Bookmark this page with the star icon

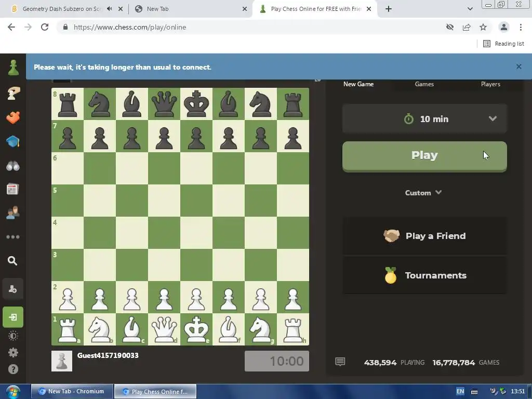tap(483, 27)
